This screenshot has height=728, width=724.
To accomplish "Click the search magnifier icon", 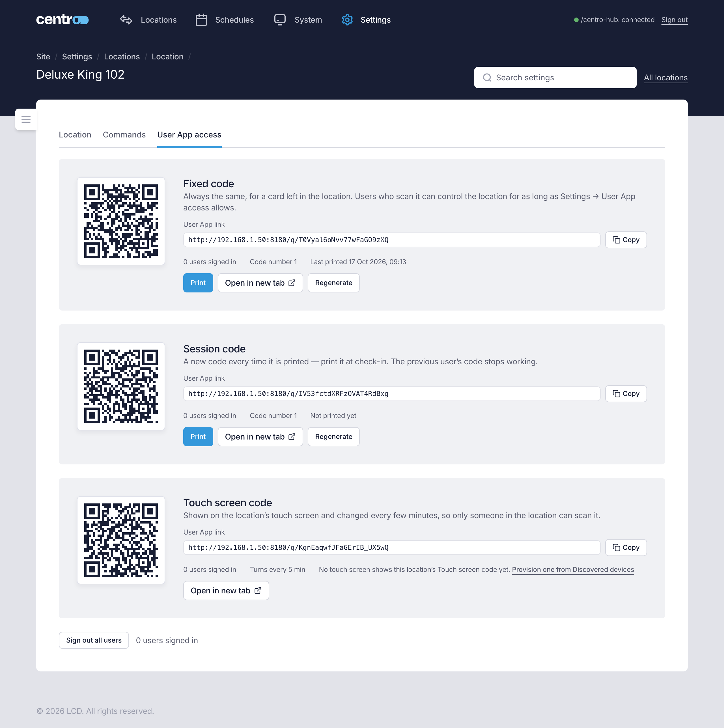I will coord(487,77).
